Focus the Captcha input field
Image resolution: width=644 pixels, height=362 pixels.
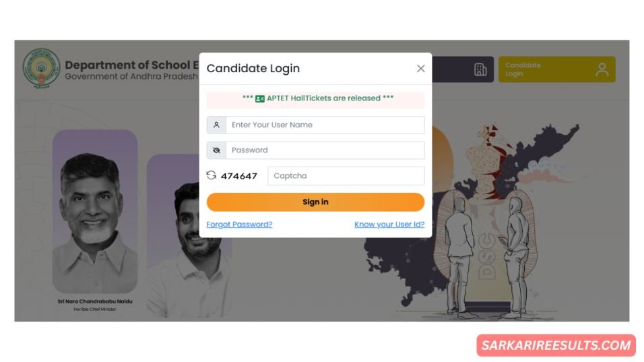(346, 176)
